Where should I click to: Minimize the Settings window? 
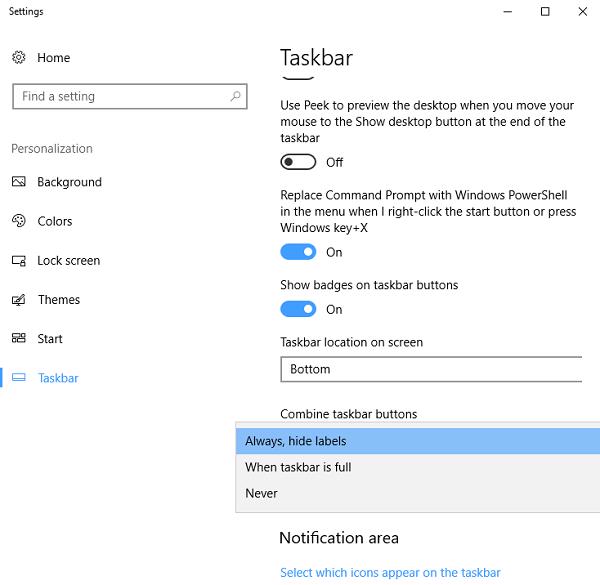coord(507,11)
